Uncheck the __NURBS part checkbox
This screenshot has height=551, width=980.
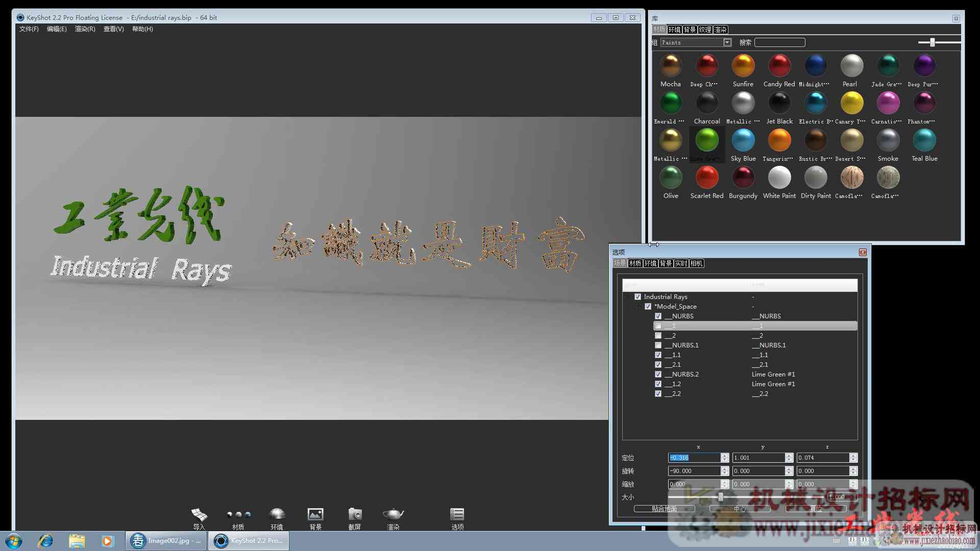658,316
